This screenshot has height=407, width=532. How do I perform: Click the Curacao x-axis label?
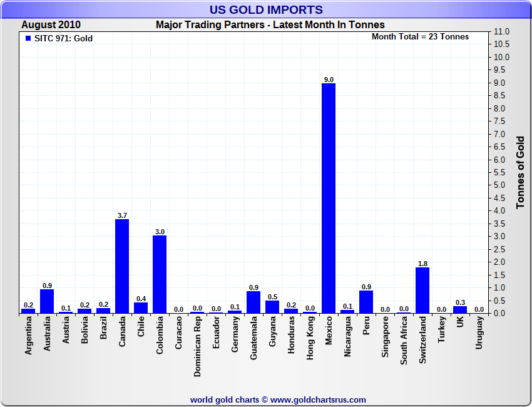(178, 332)
